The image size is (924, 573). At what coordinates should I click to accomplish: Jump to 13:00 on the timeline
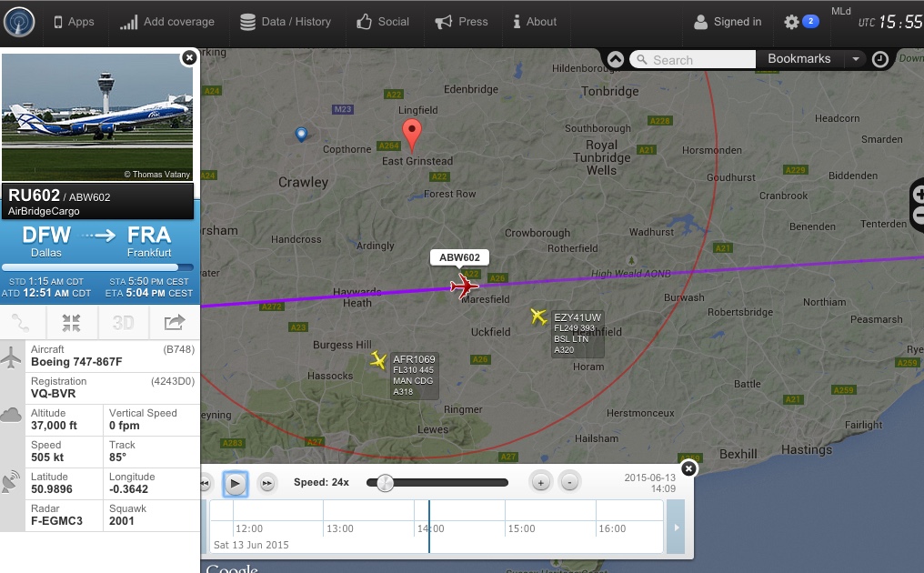(x=340, y=528)
